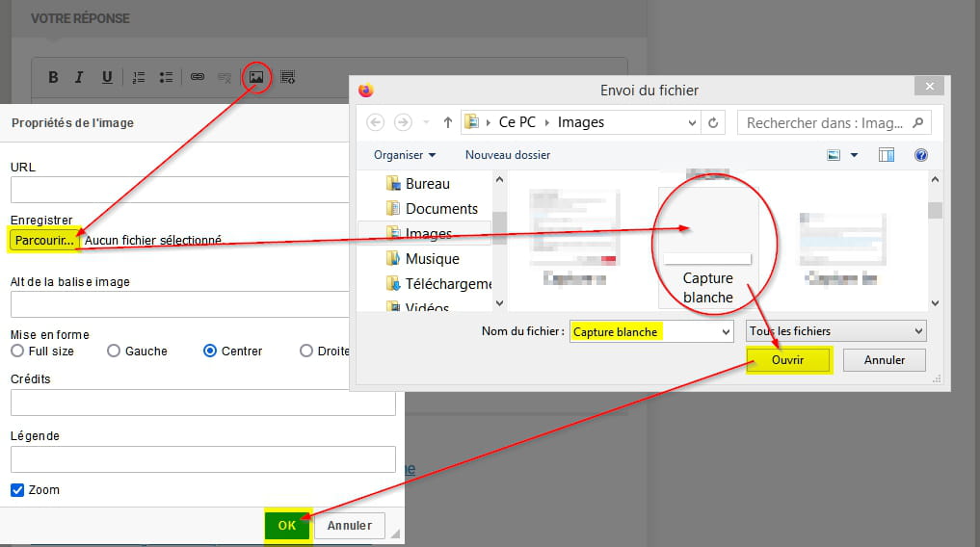Open the Organiser dropdown menu
The height and width of the screenshot is (547, 980).
tap(405, 155)
